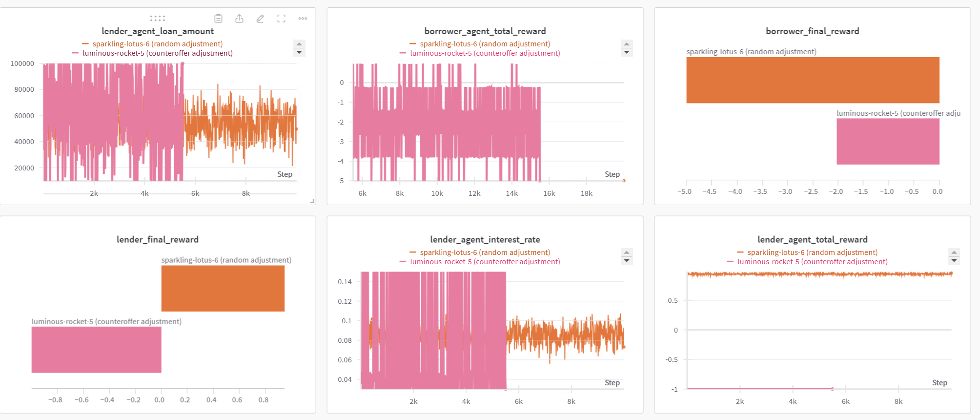Open the more options menu on loan_amount panel
The height and width of the screenshot is (420, 980).
[x=303, y=19]
